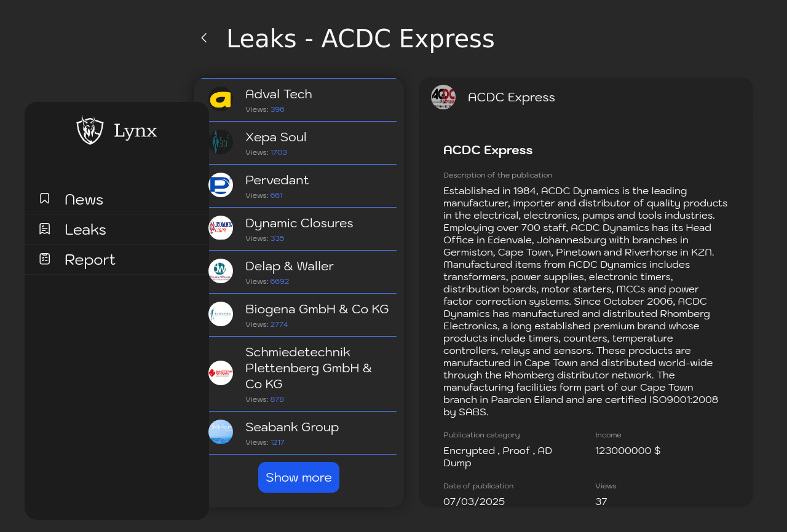Open the Xepa Soul leak entry
The width and height of the screenshot is (787, 532).
pyautogui.click(x=299, y=143)
